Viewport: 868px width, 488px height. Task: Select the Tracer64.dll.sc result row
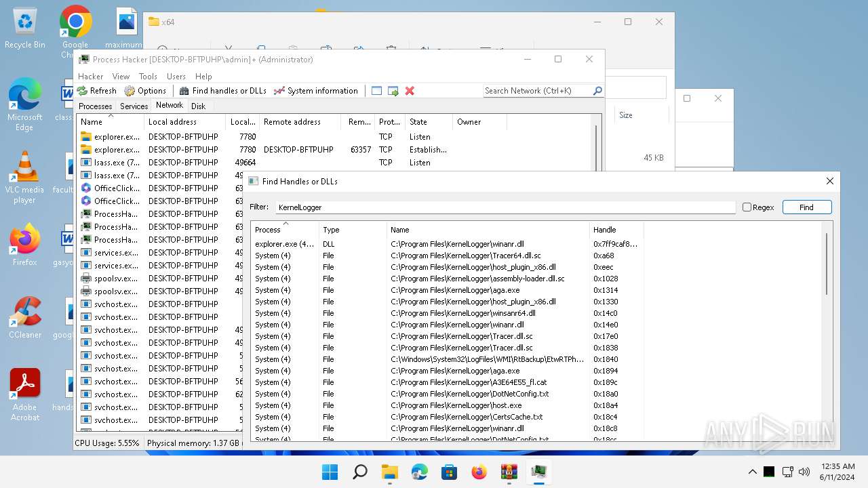click(x=448, y=256)
